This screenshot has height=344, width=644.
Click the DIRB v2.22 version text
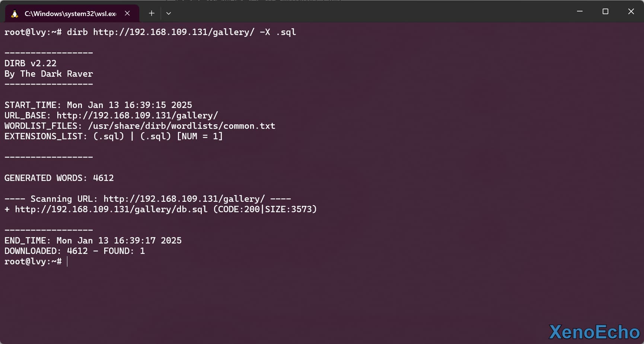pyautogui.click(x=31, y=63)
